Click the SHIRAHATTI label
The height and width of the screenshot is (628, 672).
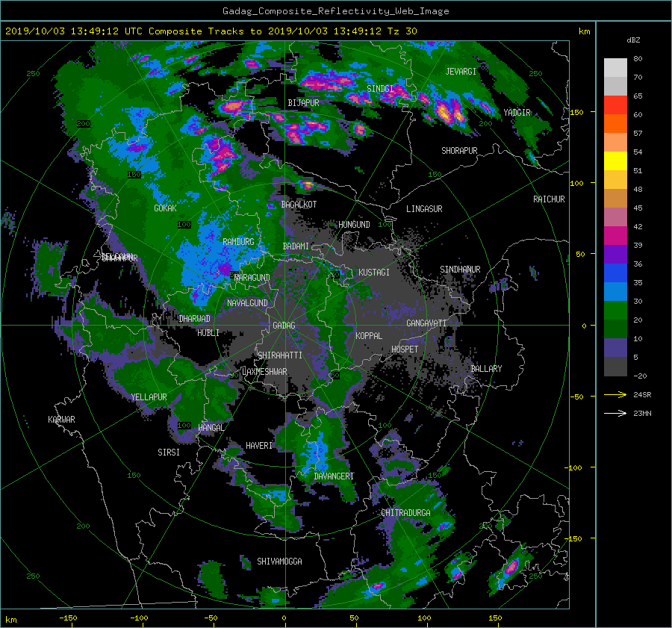point(280,355)
